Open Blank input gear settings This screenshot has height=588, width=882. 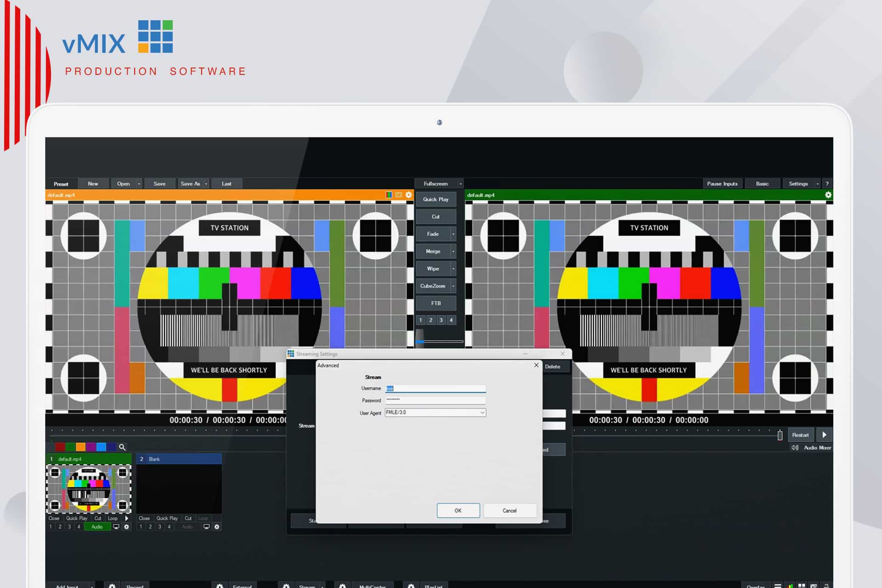pos(217,527)
